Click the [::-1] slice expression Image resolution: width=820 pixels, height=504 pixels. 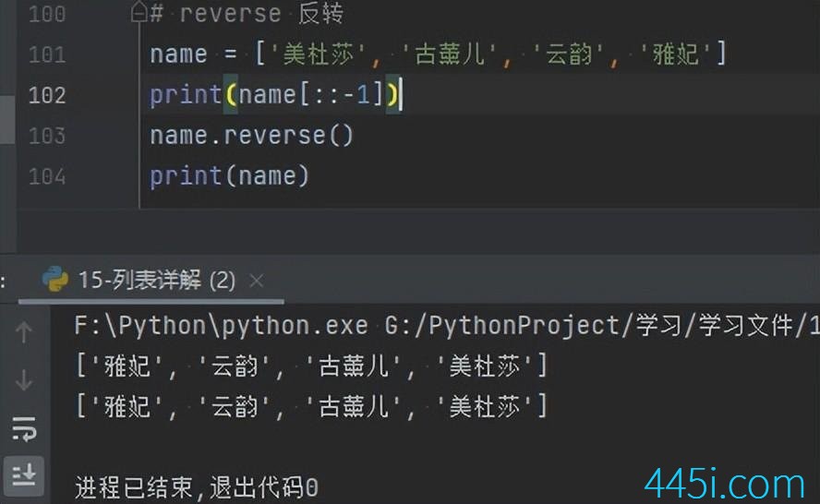click(341, 95)
